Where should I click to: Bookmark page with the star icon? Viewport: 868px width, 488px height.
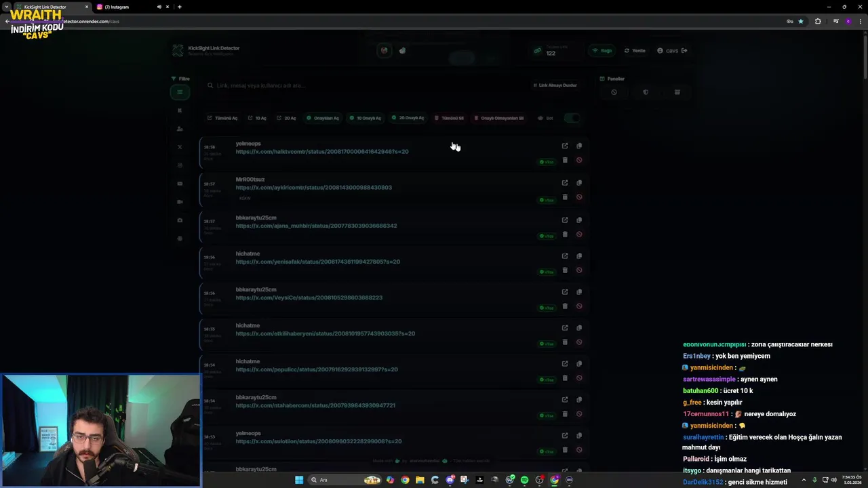pos(801,21)
